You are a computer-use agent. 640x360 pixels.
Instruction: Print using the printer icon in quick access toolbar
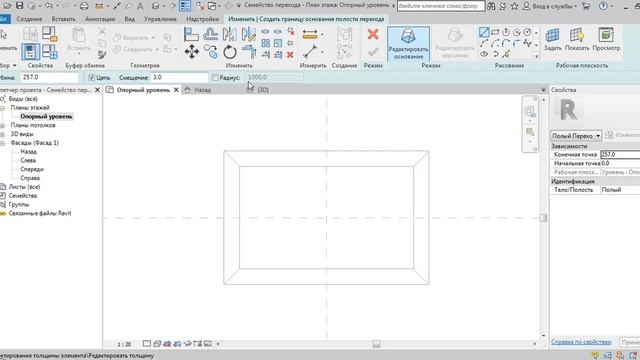tap(84, 6)
